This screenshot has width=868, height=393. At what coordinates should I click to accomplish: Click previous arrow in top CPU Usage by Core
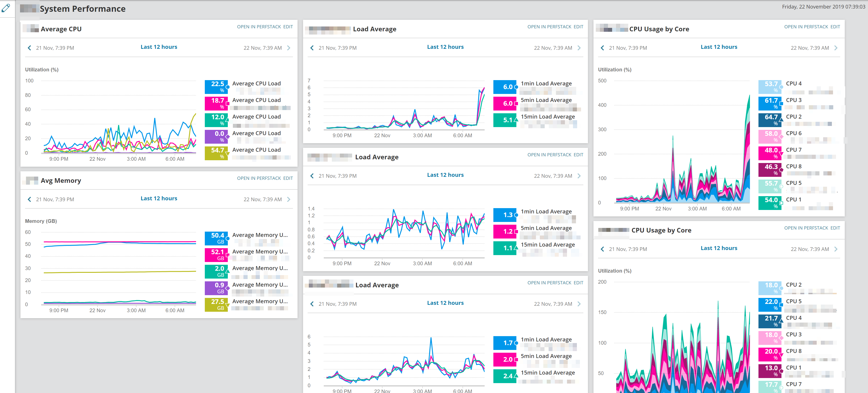coord(602,48)
